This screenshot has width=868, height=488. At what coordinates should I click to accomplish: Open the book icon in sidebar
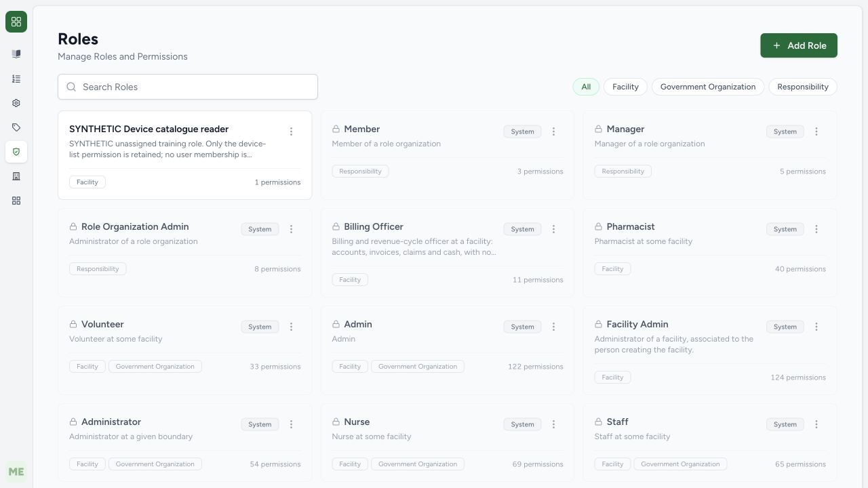pyautogui.click(x=16, y=54)
